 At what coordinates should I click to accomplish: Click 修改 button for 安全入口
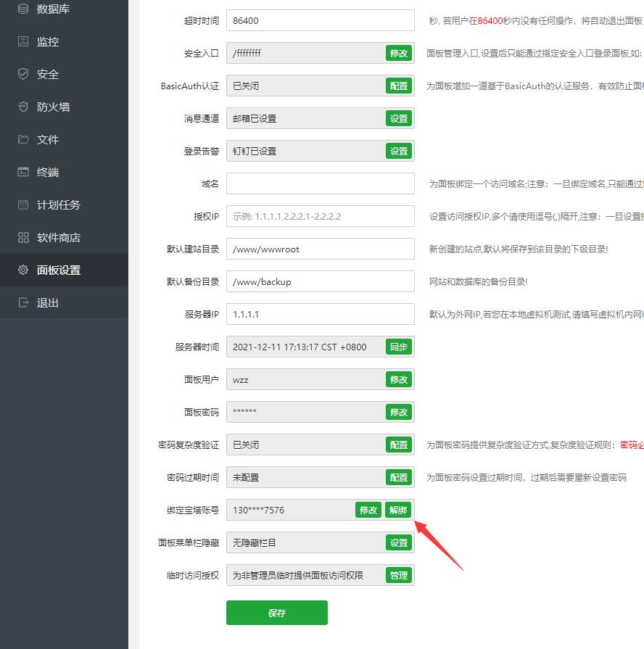point(399,53)
